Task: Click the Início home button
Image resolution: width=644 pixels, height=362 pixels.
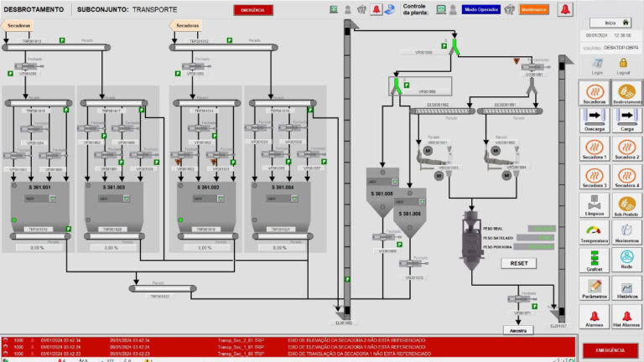Action: coord(610,23)
